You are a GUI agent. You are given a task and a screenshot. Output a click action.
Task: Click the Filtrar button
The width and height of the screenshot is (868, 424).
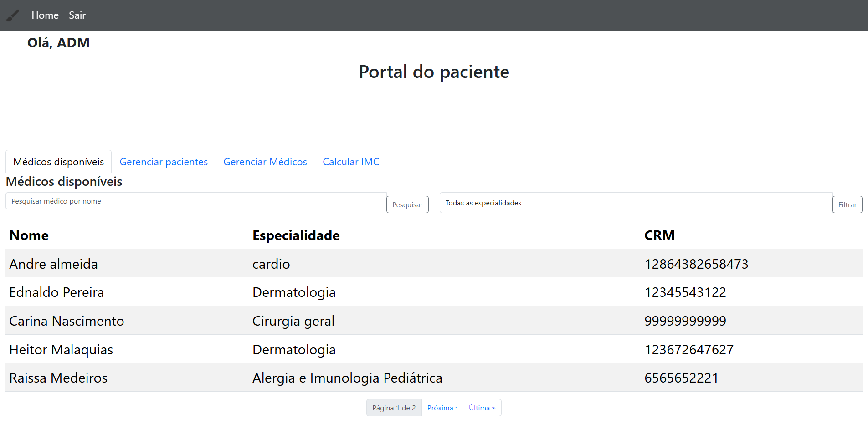[847, 204]
